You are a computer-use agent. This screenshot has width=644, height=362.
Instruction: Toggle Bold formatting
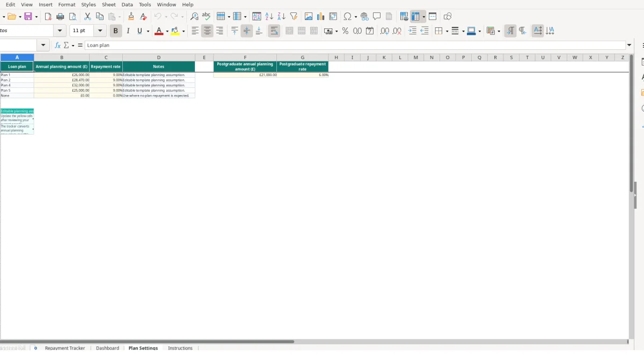[115, 31]
